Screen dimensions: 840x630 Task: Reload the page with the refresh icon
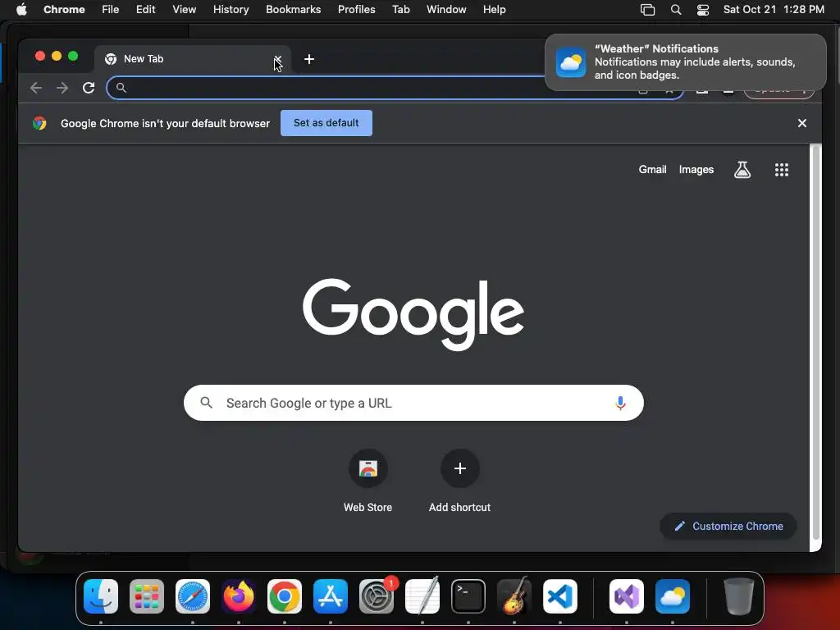pyautogui.click(x=89, y=87)
